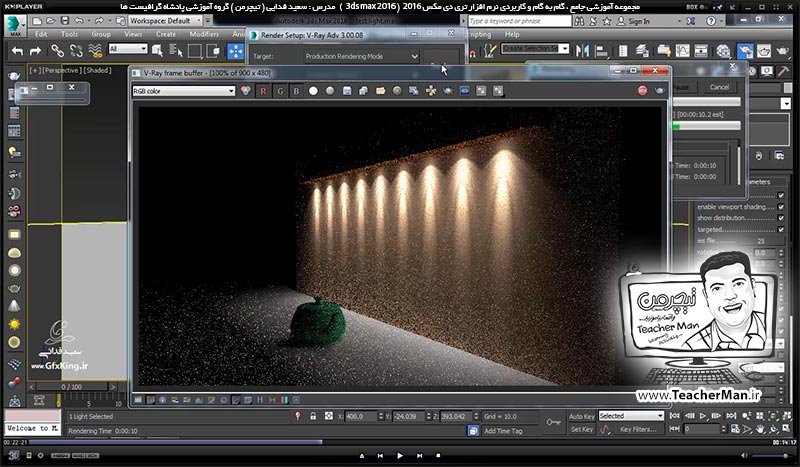Click teapot render icon in frame buffer
800x467 pixels.
(660, 90)
